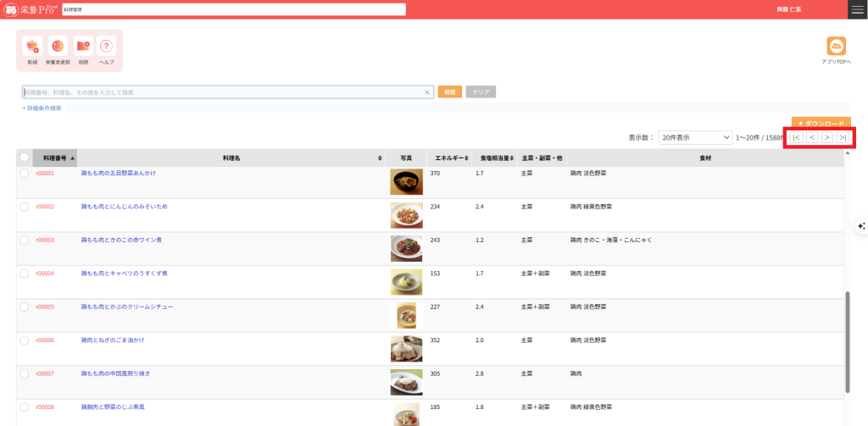Click the 新規 (new dish) icon
This screenshot has height=426, width=868.
pos(32,47)
